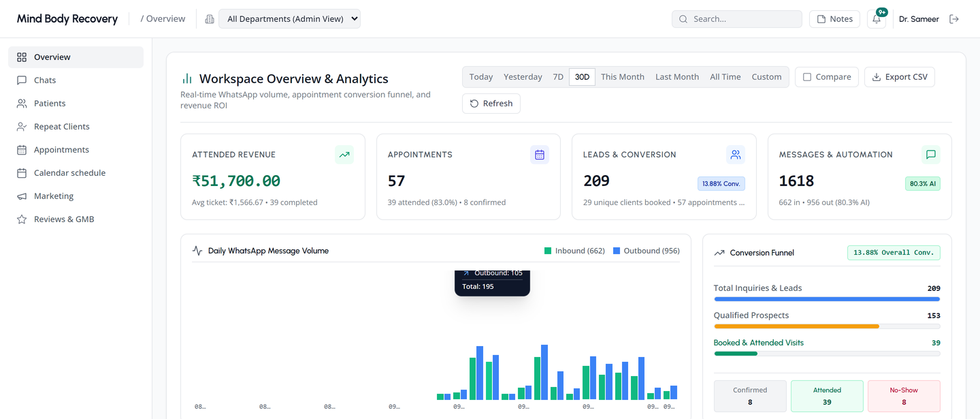Screen dimensions: 980x419
Task: Click the Overview grid icon in sidebar
Action: pyautogui.click(x=22, y=57)
